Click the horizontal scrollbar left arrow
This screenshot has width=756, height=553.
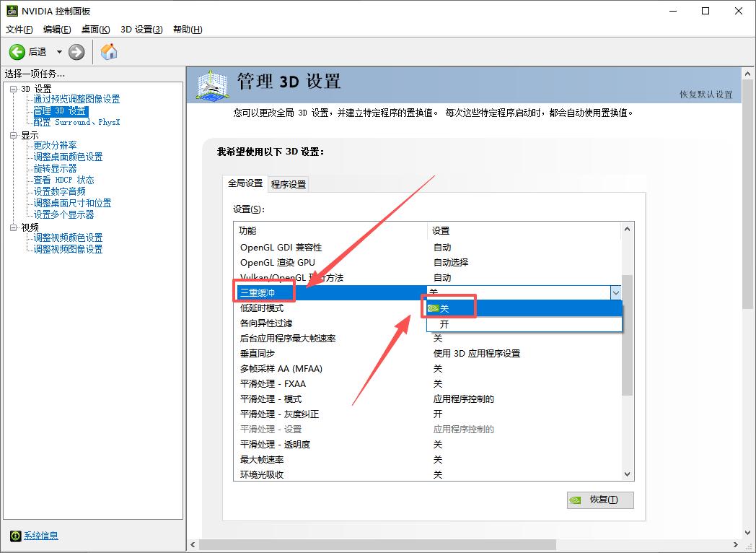click(x=193, y=544)
